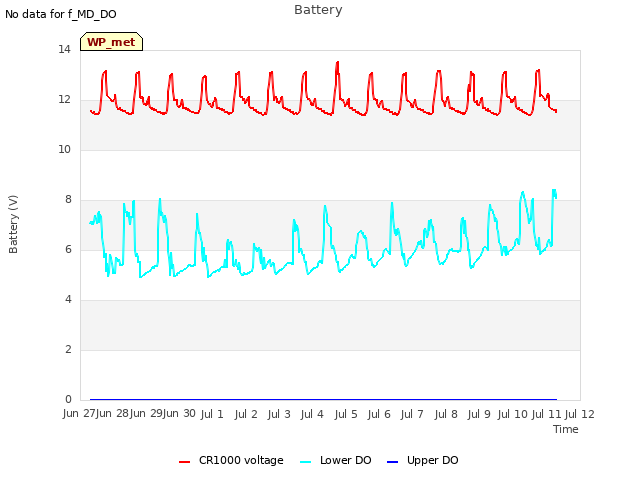Click the 10 y-axis tick label
This screenshot has height=480, width=640.
point(64,149)
